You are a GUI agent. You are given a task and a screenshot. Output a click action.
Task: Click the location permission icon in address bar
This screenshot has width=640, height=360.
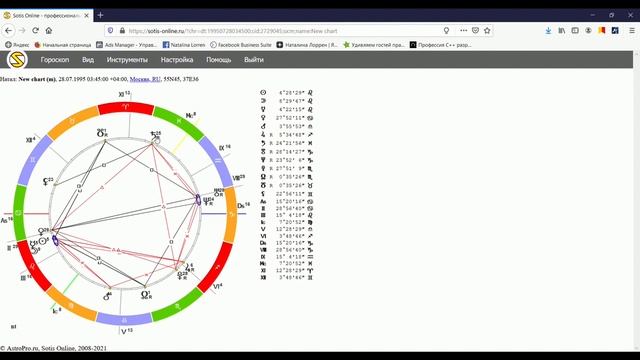(x=447, y=31)
